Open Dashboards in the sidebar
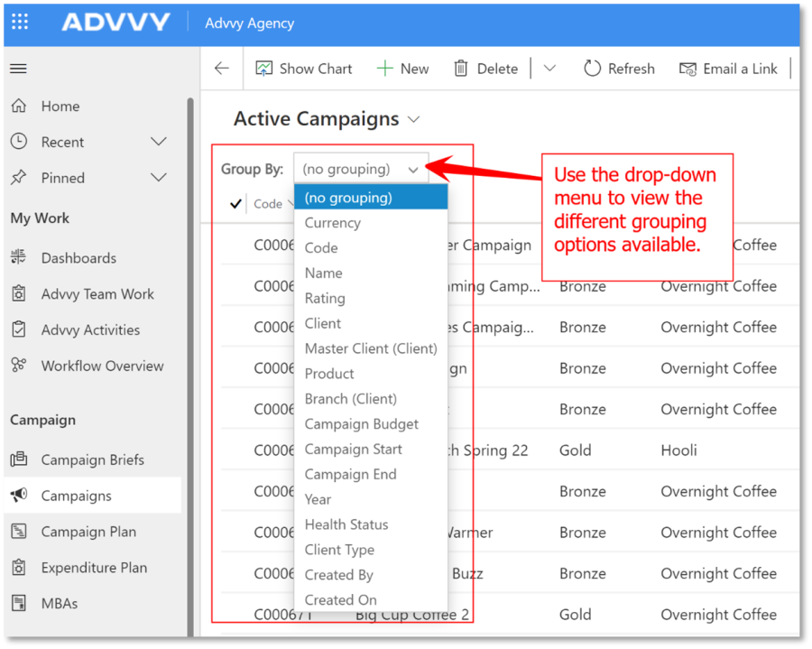The height and width of the screenshot is (649, 812). point(78,258)
